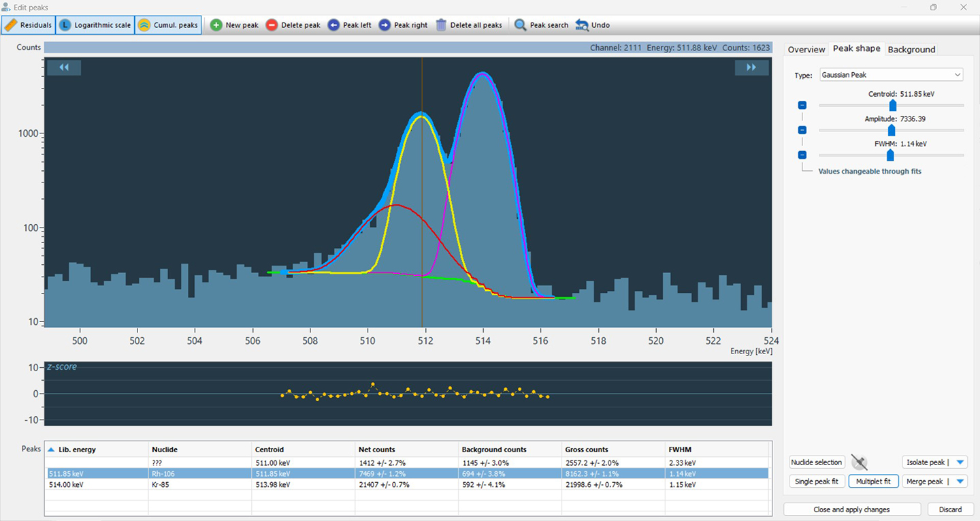Expand the Merge peak dropdown arrow
Viewport: 980px width, 521px height.
(960, 481)
